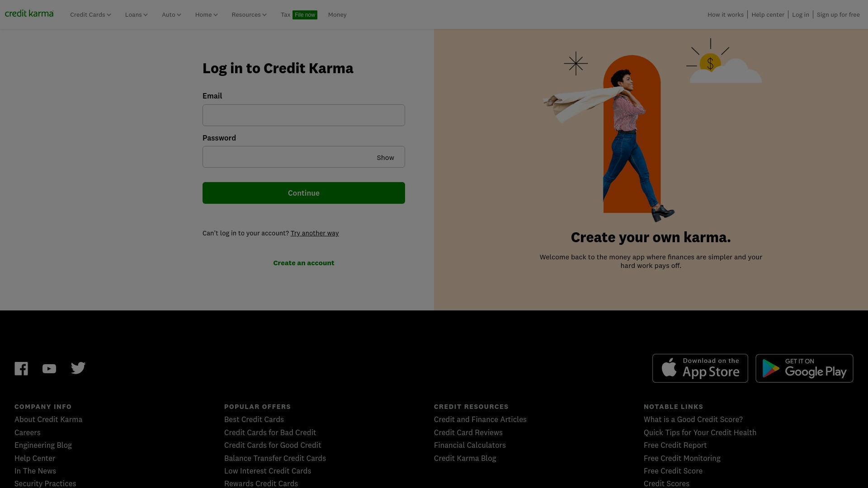Open the Help center menu link

point(768,15)
